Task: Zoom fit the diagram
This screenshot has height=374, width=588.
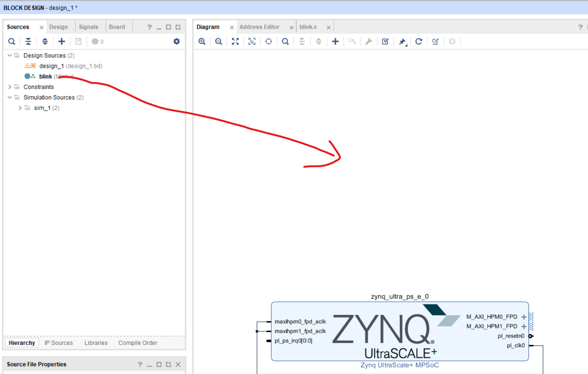Action: (x=235, y=42)
